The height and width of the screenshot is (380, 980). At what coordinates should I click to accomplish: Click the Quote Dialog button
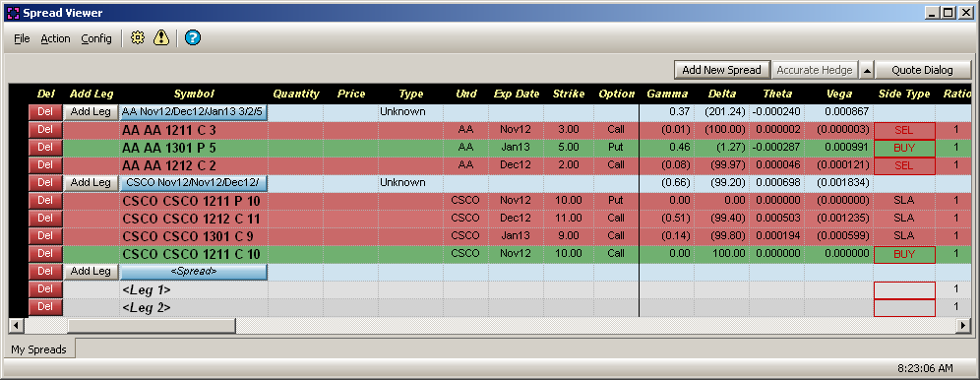click(x=922, y=70)
